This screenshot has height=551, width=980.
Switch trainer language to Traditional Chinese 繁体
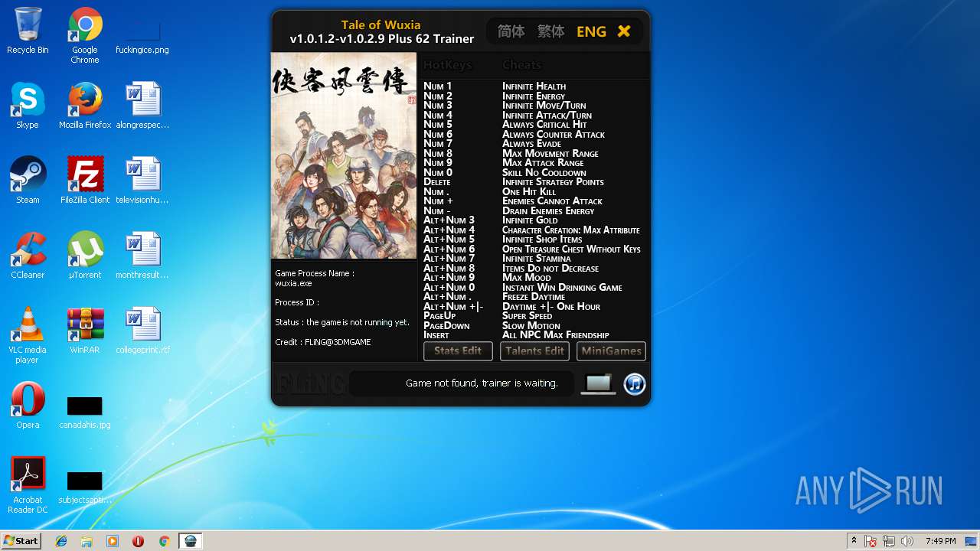point(550,31)
